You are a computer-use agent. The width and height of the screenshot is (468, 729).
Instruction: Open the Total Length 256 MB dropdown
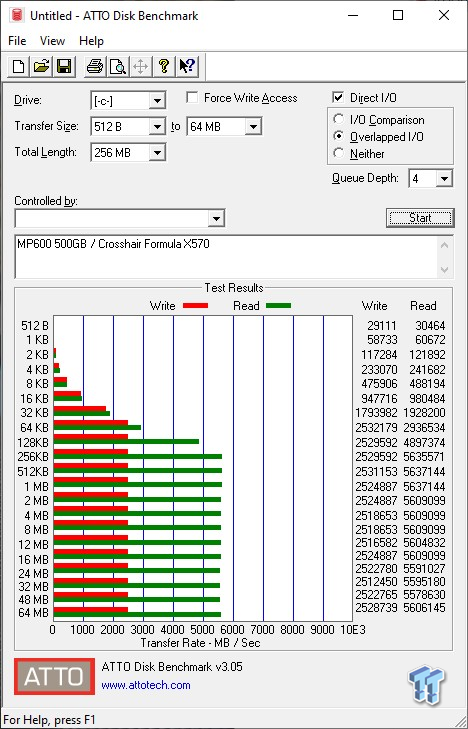click(157, 152)
